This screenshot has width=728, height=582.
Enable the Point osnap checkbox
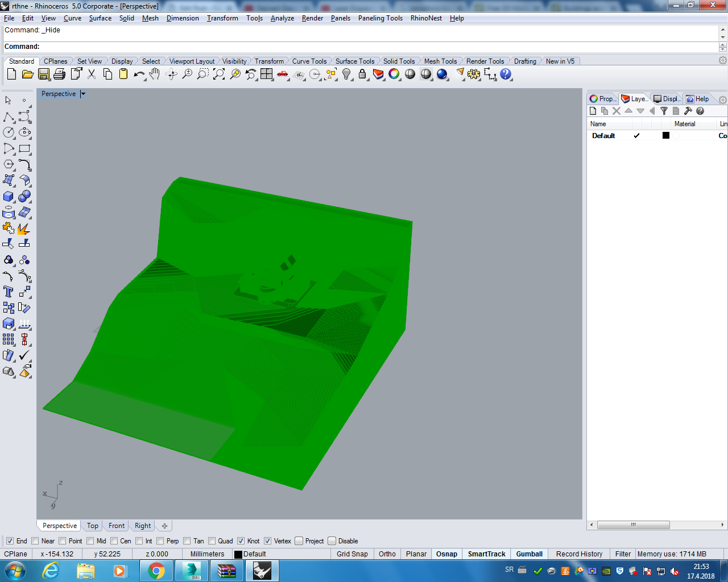(63, 541)
